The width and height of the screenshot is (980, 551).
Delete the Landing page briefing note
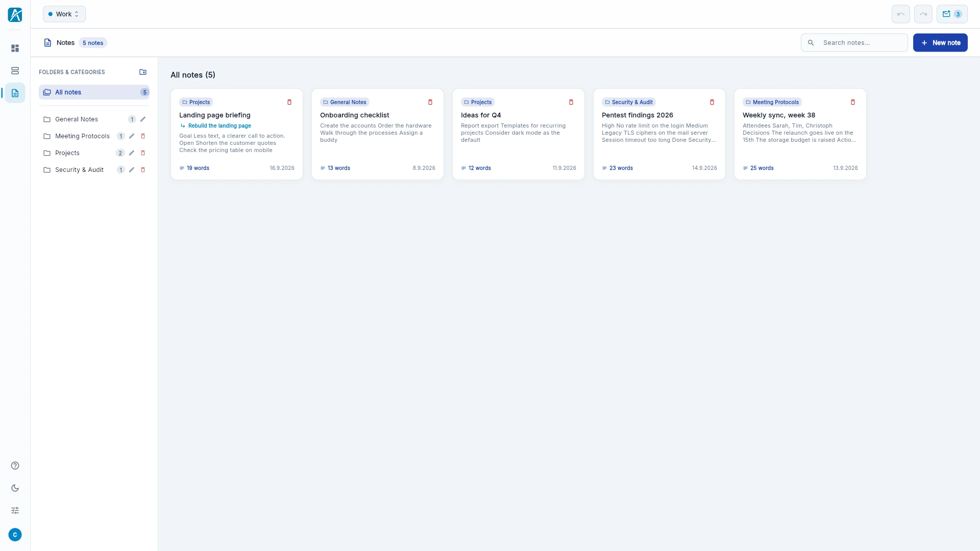289,102
